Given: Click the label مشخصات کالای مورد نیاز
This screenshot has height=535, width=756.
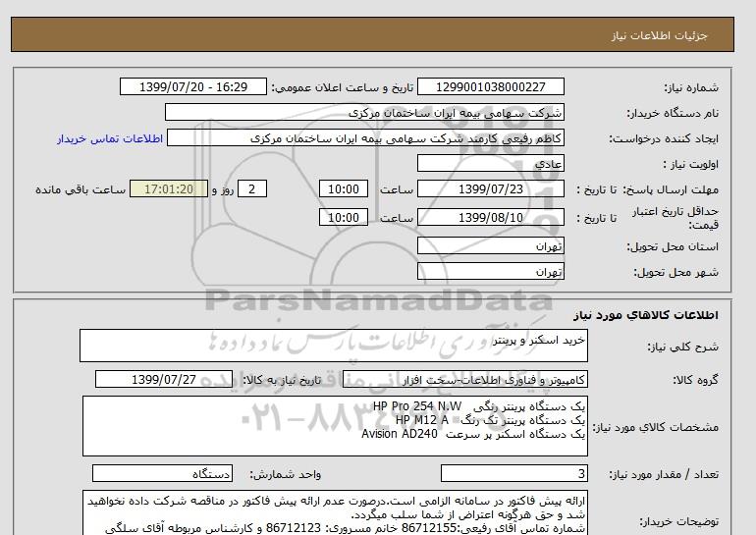Looking at the screenshot, I should pos(655,427).
